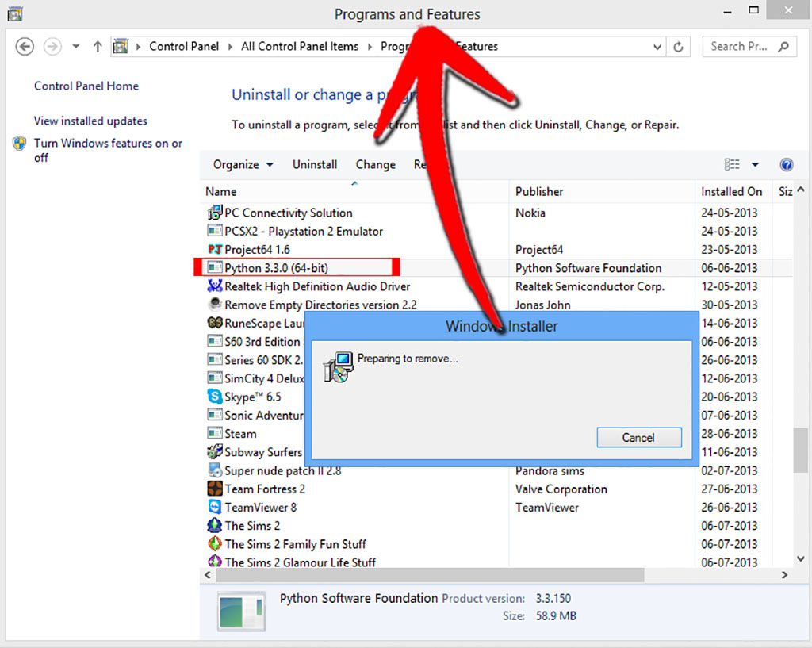Click Uninstall in the toolbar
This screenshot has width=812, height=648.
click(315, 165)
